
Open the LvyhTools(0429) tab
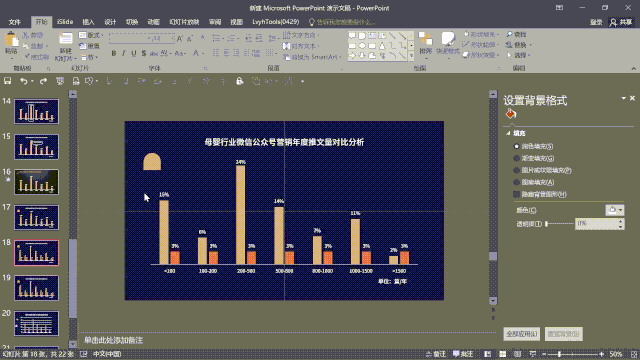point(276,22)
